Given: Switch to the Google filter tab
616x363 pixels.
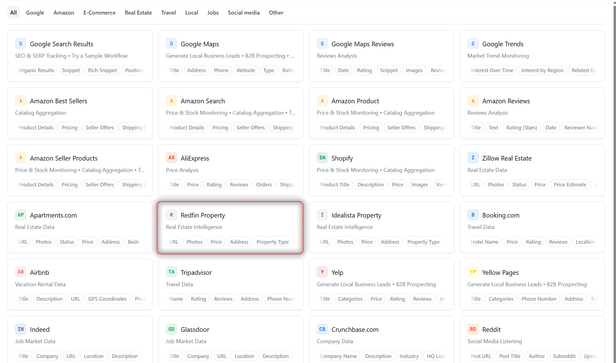Looking at the screenshot, I should [x=35, y=13].
